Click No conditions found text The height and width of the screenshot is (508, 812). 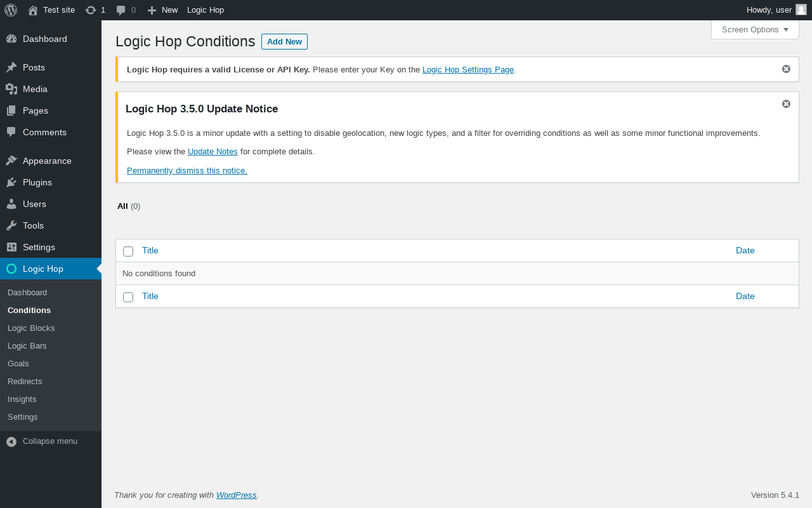coord(159,274)
